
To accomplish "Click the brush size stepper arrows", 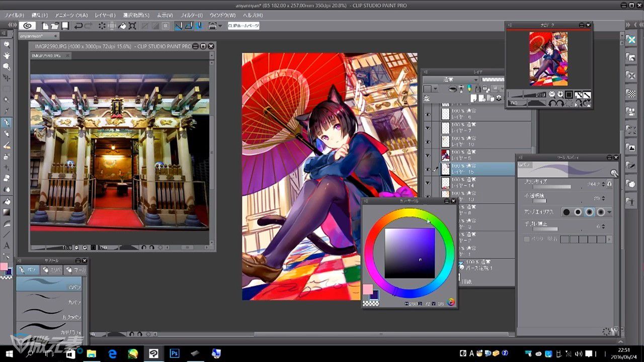I will tap(603, 185).
